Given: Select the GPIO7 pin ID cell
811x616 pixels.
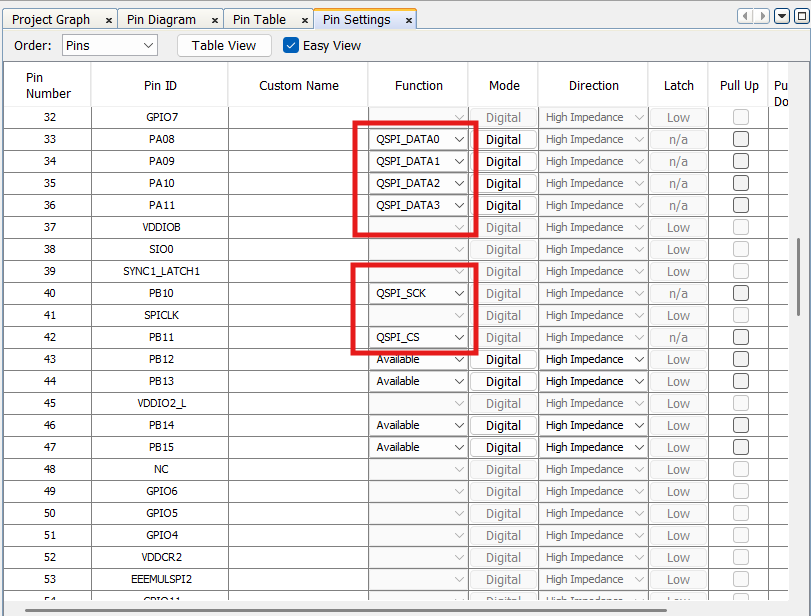Looking at the screenshot, I should (161, 117).
